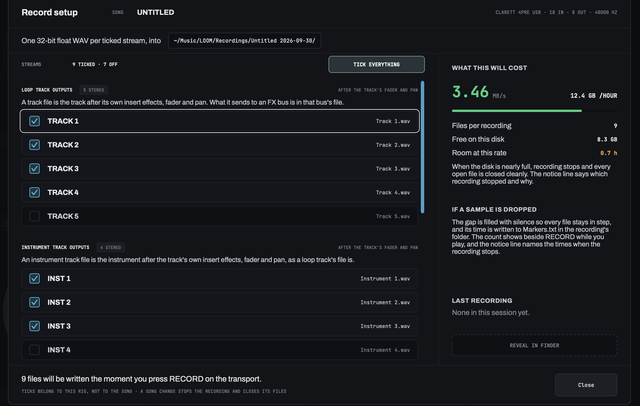Click the Last Recording heading
This screenshot has height=406, width=640.
point(482,300)
